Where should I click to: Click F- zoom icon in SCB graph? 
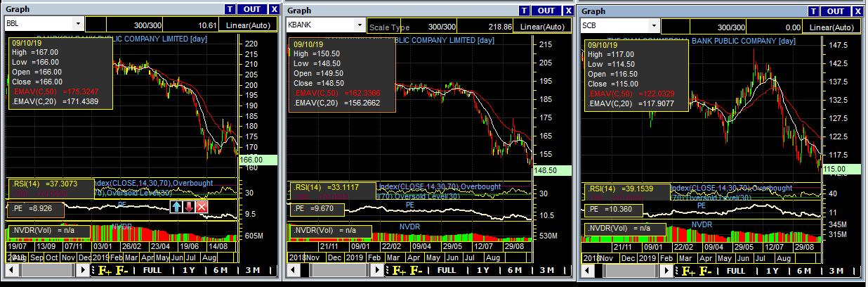(x=704, y=270)
